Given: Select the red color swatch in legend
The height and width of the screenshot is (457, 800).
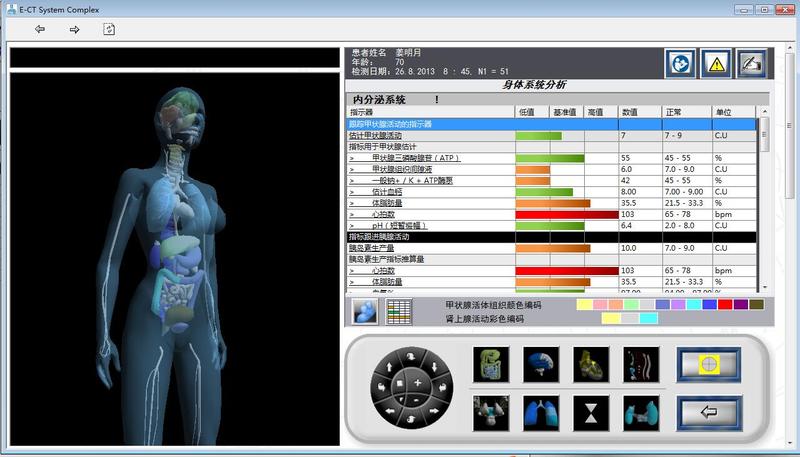Looking at the screenshot, I should (x=725, y=304).
